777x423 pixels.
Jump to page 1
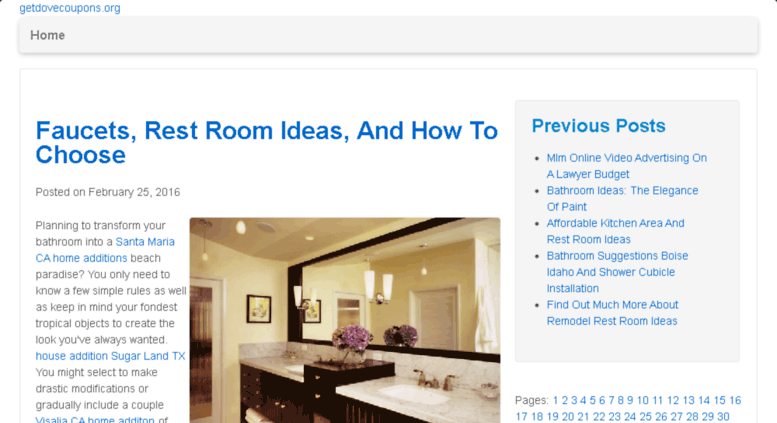555,400
